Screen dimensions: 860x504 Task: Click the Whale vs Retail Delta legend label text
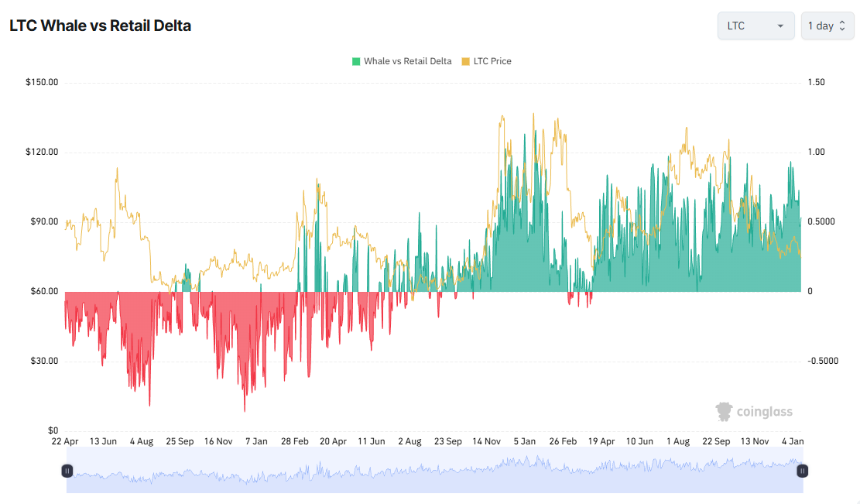pyautogui.click(x=408, y=61)
